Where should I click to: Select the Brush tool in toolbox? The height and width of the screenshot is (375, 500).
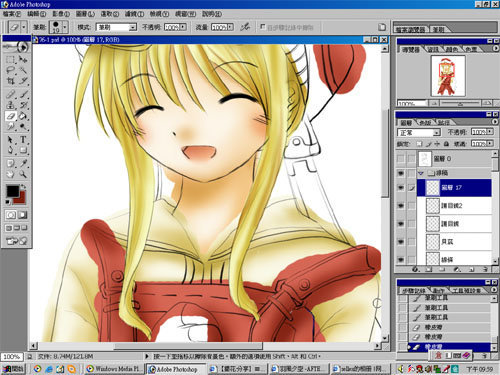pyautogui.click(x=23, y=94)
